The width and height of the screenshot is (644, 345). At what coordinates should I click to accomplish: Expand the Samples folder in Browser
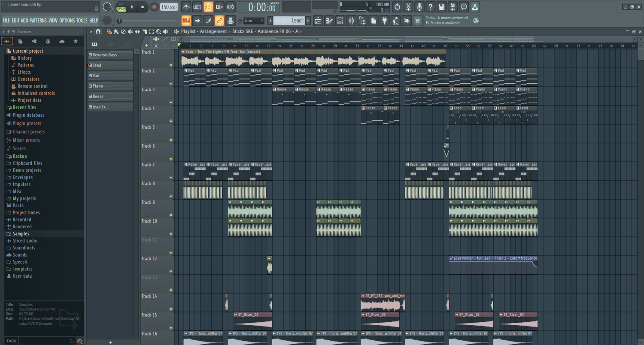tap(21, 234)
